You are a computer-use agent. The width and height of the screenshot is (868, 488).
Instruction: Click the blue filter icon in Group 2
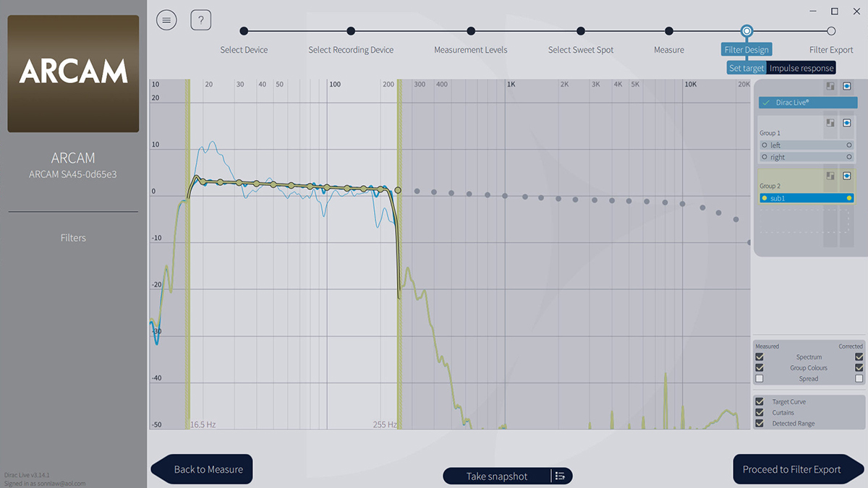coord(846,176)
